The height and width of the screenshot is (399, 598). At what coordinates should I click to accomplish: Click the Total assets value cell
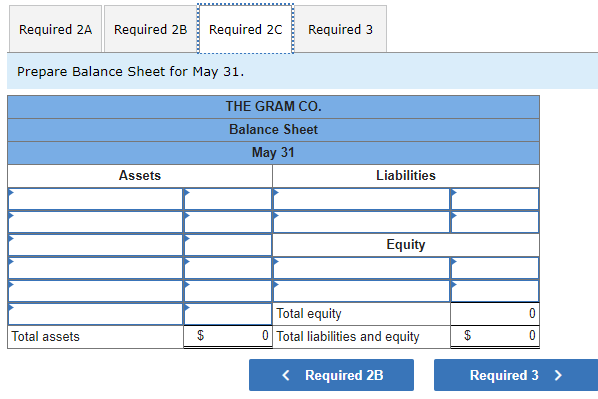pos(228,336)
